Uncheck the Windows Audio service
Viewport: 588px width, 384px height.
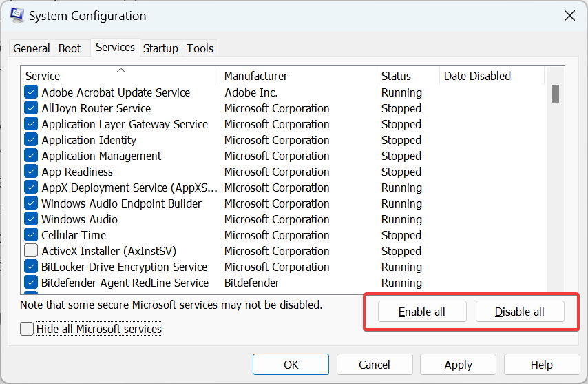coord(31,219)
